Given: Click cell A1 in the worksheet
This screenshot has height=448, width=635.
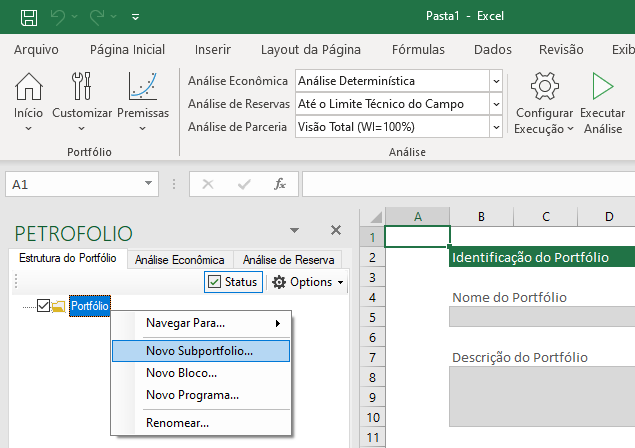Looking at the screenshot, I should pos(418,237).
